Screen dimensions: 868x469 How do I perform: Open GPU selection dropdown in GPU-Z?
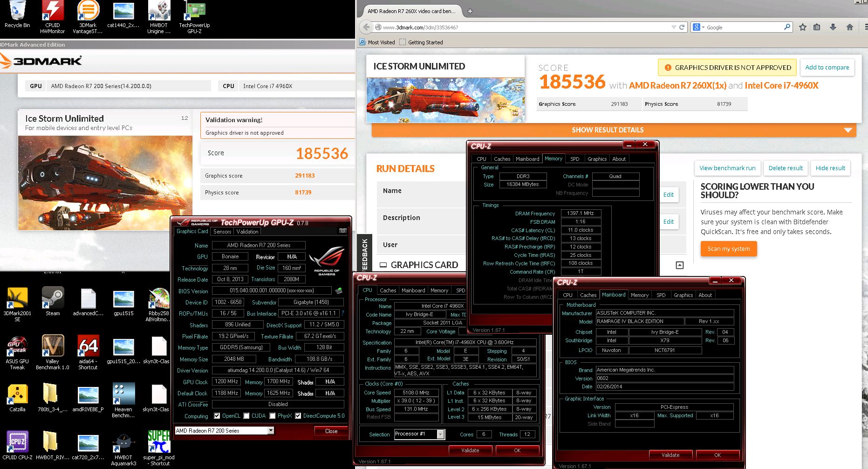(271, 431)
